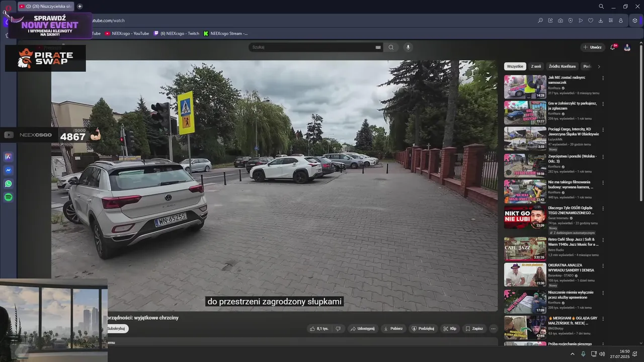Screen dimensions: 644x362
Task: Open 'NEEXcsgo - YouTube' bookmark
Action: pyautogui.click(x=127, y=34)
